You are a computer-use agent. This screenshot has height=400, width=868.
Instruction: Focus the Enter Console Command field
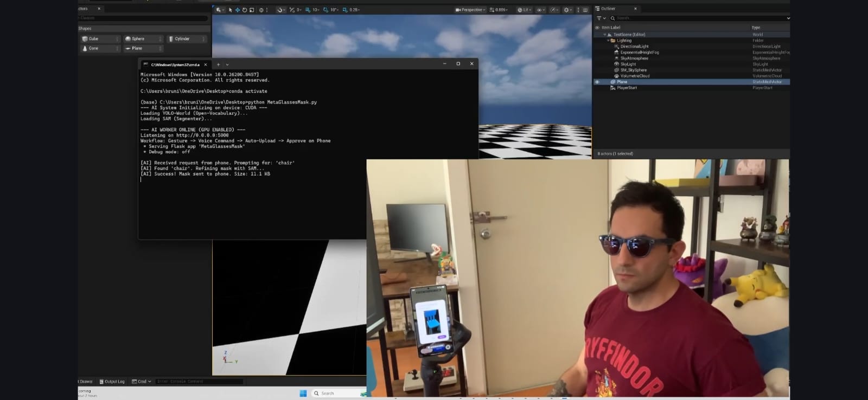[199, 382]
